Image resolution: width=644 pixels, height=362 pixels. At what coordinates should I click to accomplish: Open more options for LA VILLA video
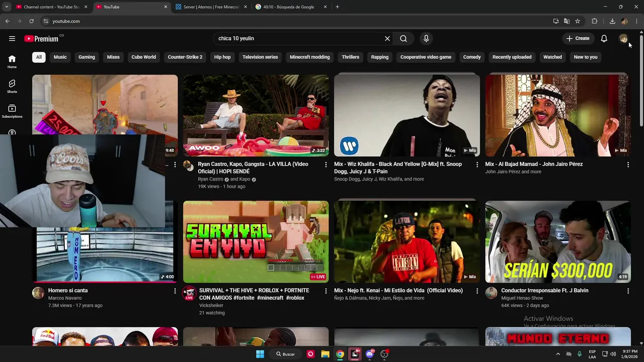pos(326,164)
